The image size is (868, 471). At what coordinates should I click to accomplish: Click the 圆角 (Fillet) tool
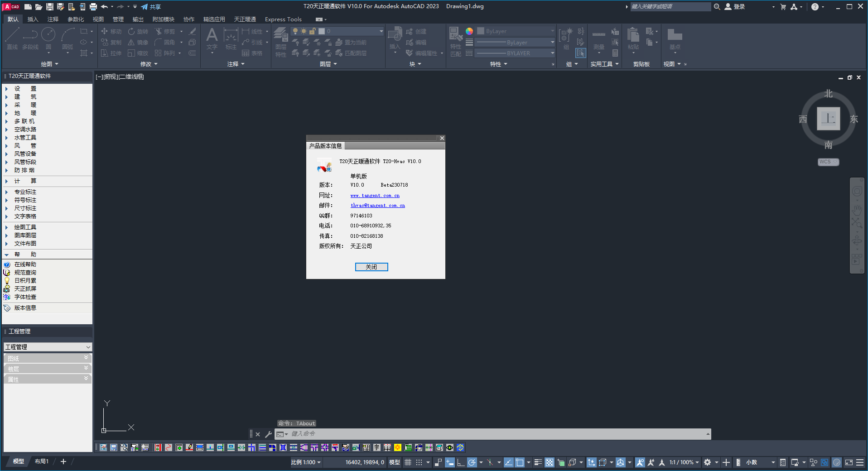(x=165, y=42)
